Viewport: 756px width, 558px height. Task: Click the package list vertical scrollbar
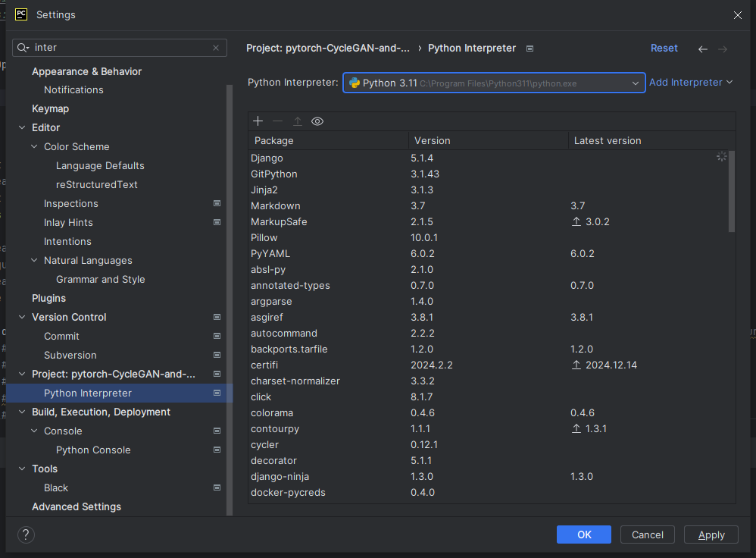click(732, 192)
